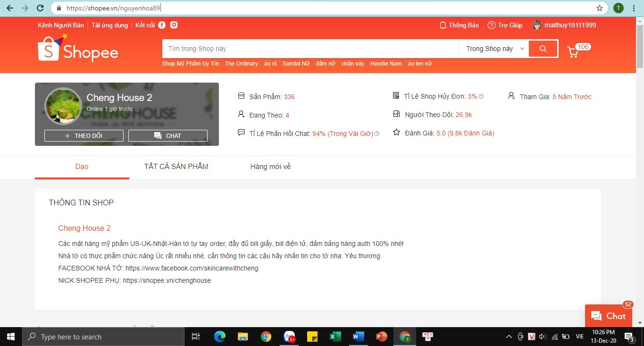Click the 'áo len nữ' search suggestion
The image size is (644, 346).
(x=420, y=64)
